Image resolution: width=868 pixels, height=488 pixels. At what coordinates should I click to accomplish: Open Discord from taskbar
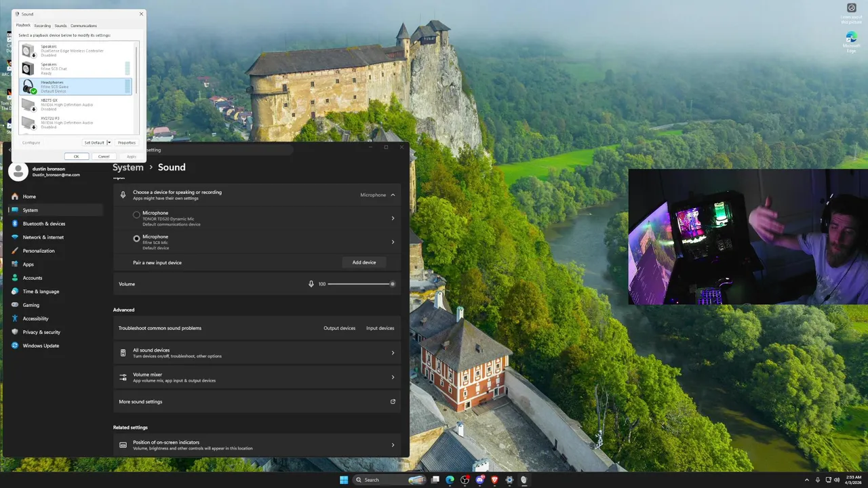[x=480, y=480]
